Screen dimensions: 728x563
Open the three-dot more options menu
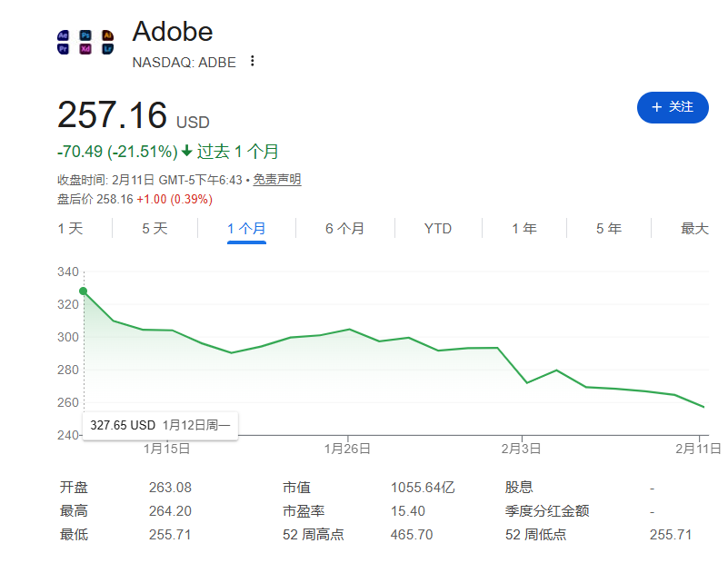coord(253,62)
